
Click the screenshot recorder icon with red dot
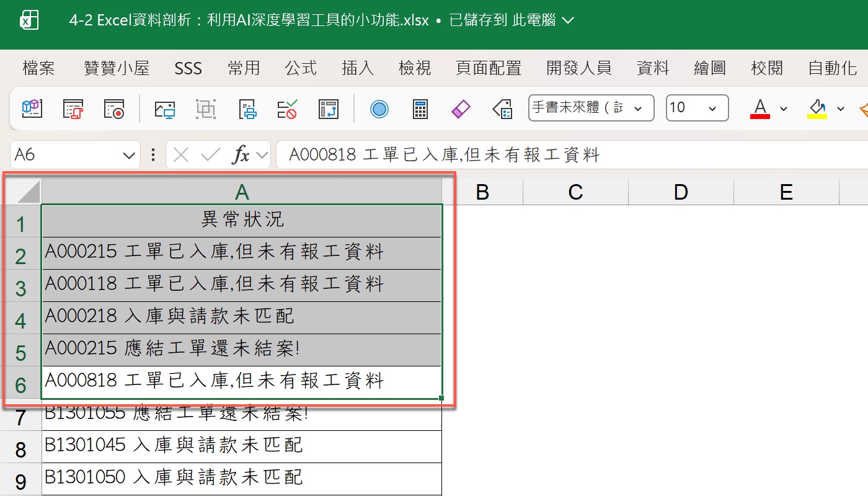click(x=113, y=108)
